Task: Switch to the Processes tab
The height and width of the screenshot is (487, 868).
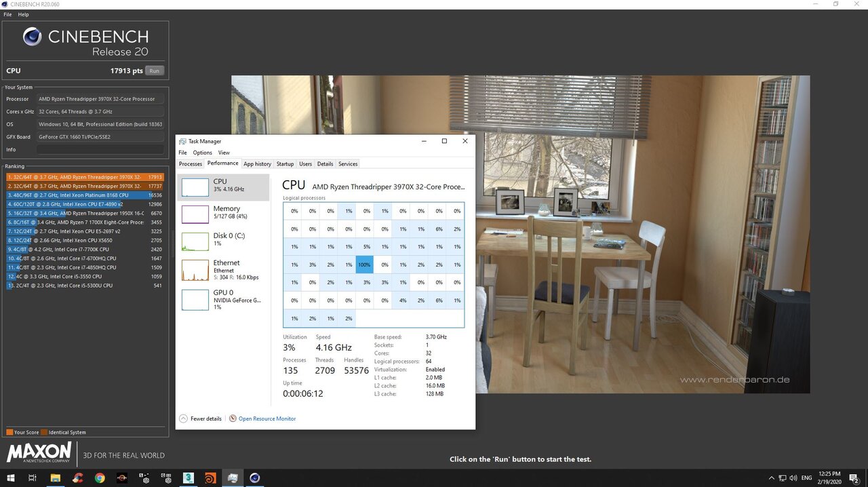Action: pyautogui.click(x=191, y=163)
